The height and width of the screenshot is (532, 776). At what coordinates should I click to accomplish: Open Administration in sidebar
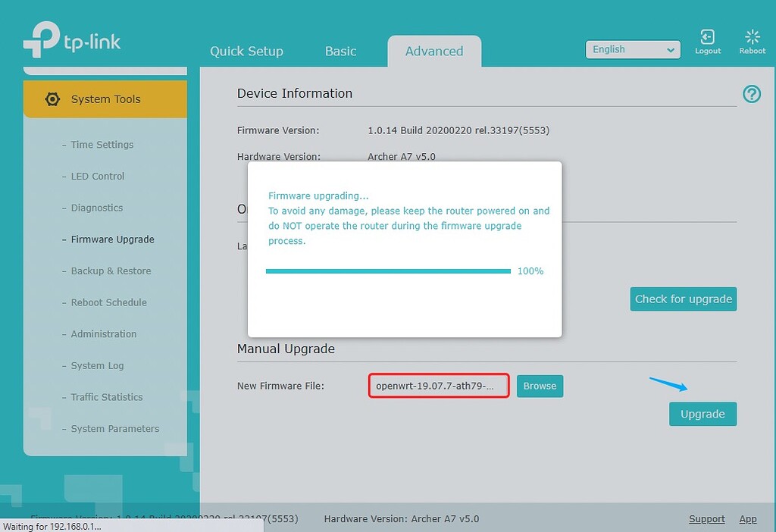click(x=103, y=334)
